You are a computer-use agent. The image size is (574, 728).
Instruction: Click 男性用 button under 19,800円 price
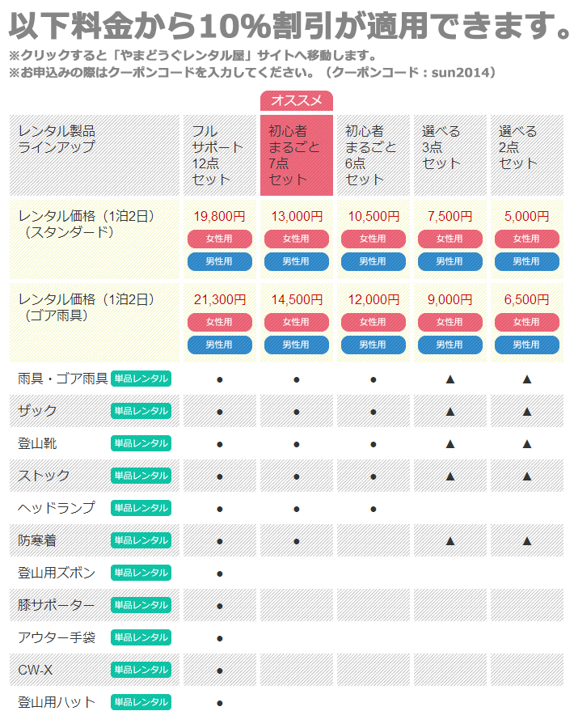coord(219,261)
